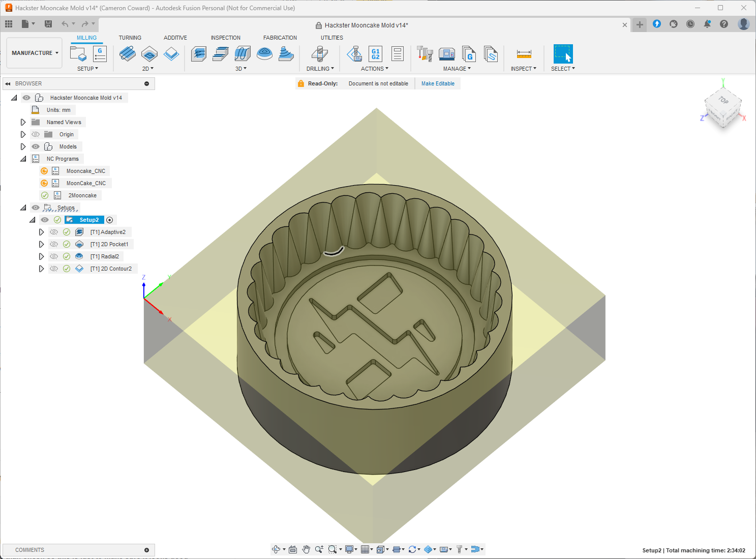The image size is (756, 559).
Task: Open the notifications bell icon
Action: (707, 24)
